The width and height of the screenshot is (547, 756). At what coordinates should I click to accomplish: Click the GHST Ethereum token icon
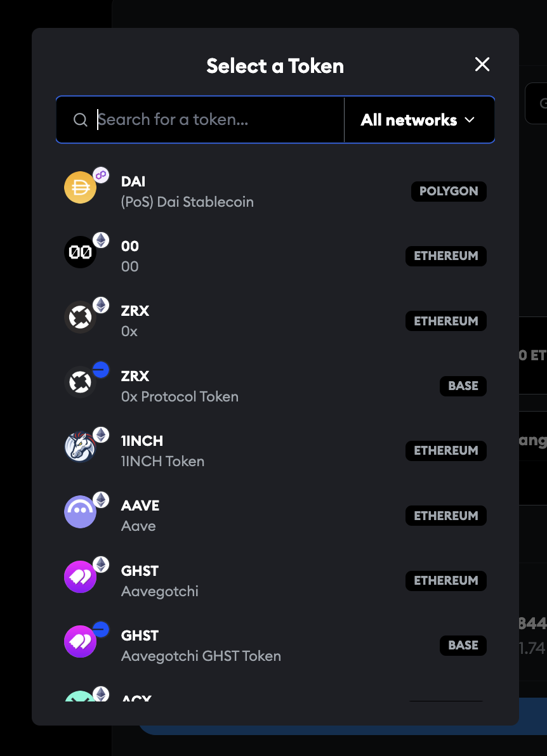click(x=80, y=577)
